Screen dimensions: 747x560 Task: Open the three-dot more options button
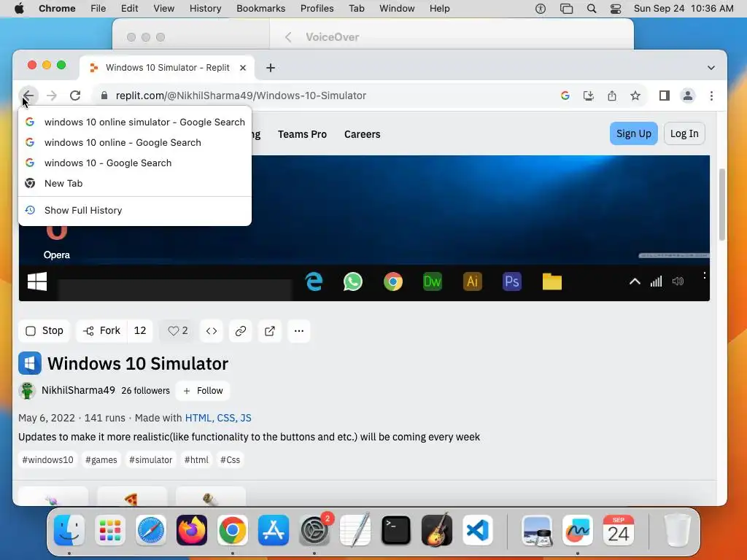[298, 331]
